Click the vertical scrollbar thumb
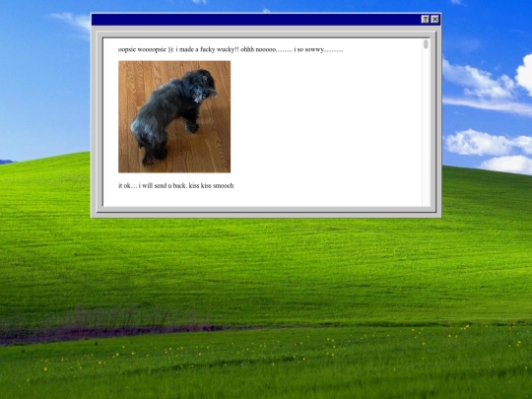 [x=426, y=44]
